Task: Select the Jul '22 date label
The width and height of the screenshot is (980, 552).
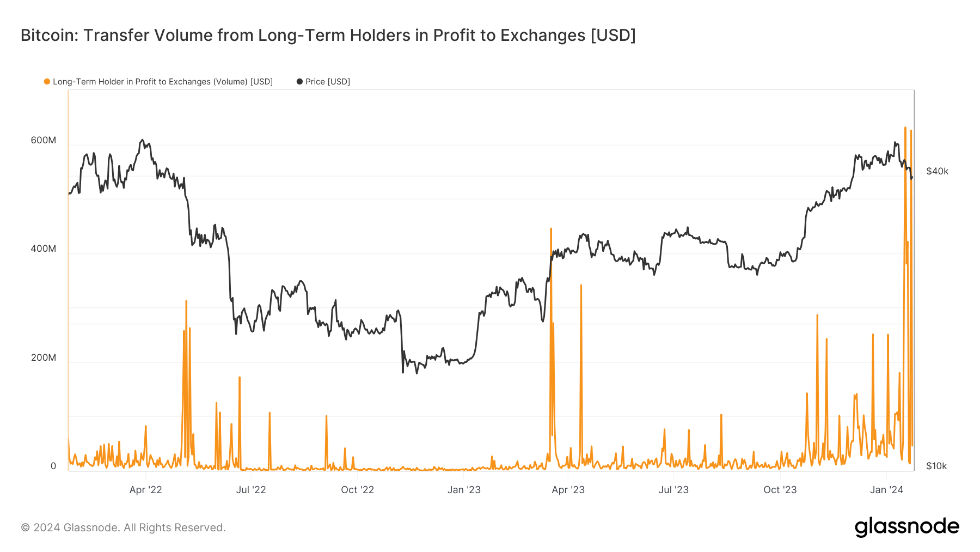Action: (x=251, y=490)
